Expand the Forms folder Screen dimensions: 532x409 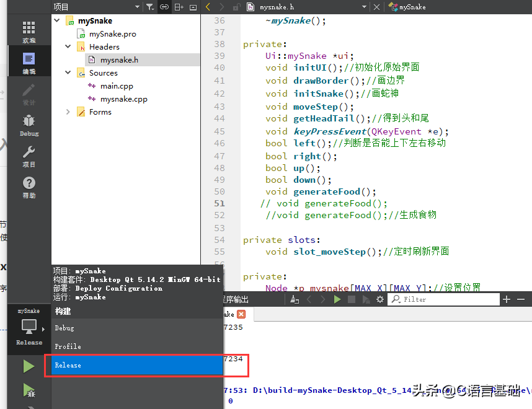tap(68, 112)
